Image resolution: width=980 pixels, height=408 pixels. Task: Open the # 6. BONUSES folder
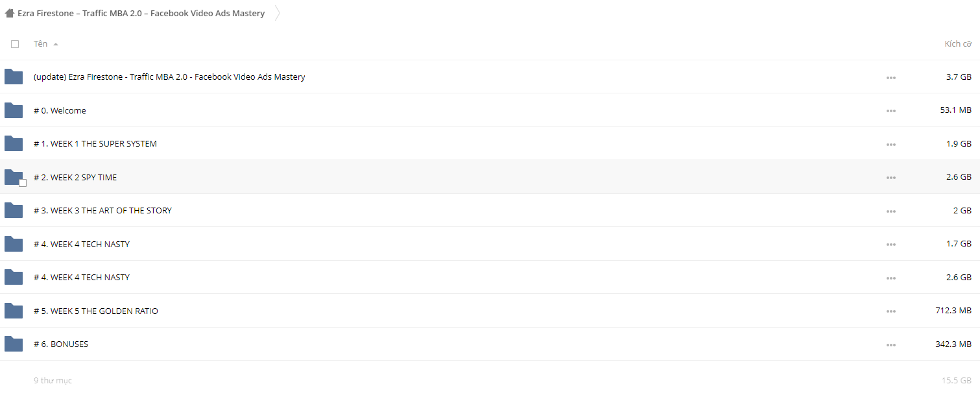(61, 344)
